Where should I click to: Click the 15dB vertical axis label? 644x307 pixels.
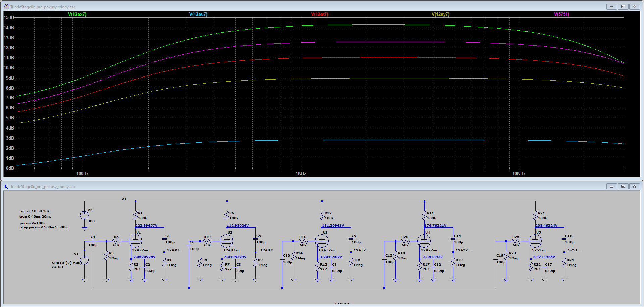point(9,17)
